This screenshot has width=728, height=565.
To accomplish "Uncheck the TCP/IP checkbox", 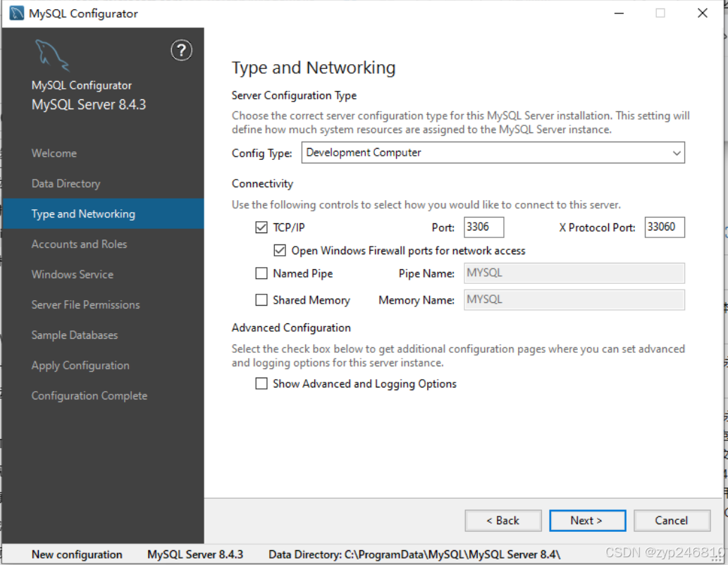I will click(261, 227).
